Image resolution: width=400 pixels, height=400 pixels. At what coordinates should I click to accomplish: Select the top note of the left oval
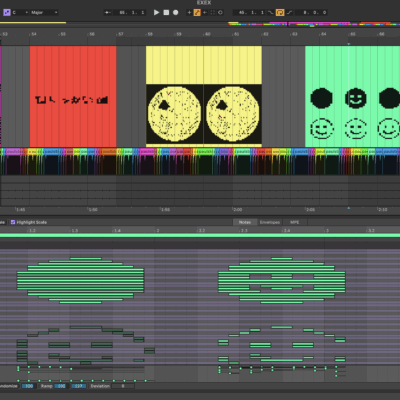pos(86,258)
